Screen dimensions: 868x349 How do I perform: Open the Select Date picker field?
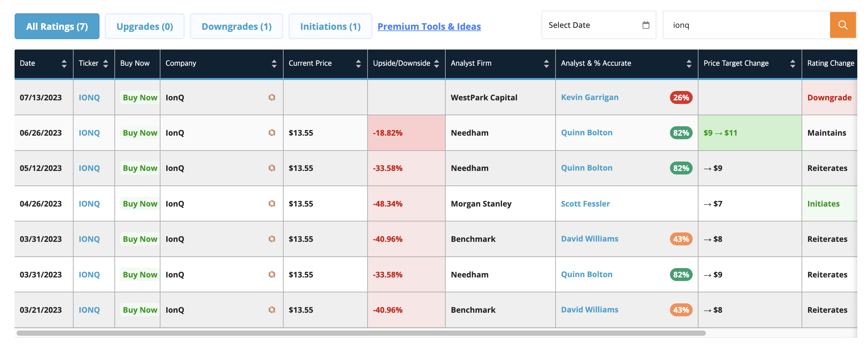coord(598,25)
